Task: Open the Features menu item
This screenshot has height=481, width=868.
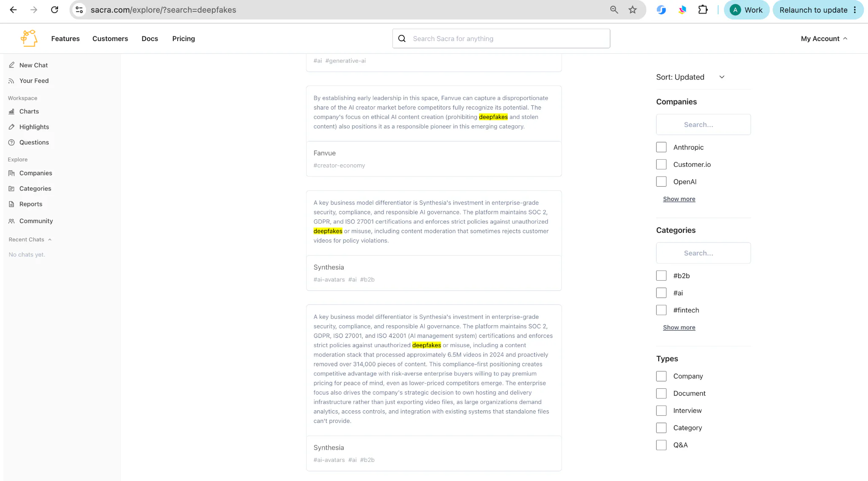Action: 65,39
